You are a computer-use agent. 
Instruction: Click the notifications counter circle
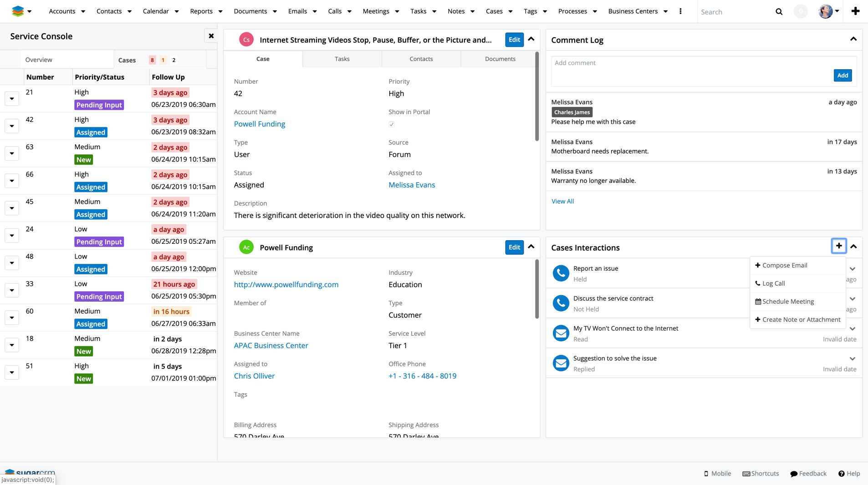pyautogui.click(x=800, y=11)
